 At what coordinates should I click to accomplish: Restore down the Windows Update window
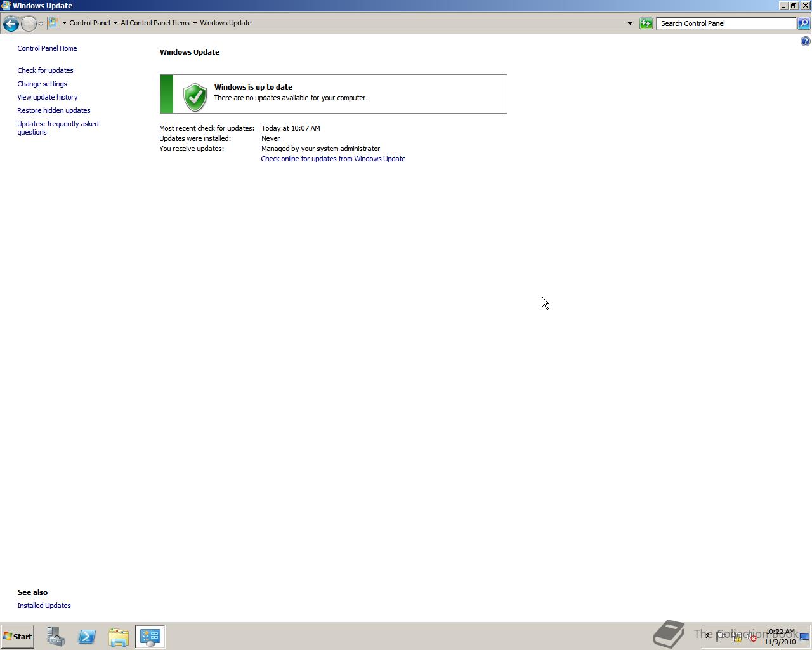tap(793, 5)
